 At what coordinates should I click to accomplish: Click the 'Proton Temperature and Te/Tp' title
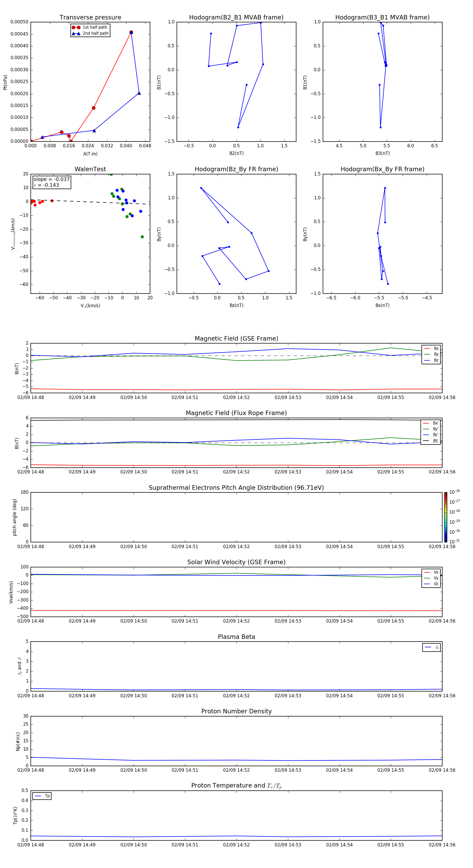click(236, 786)
